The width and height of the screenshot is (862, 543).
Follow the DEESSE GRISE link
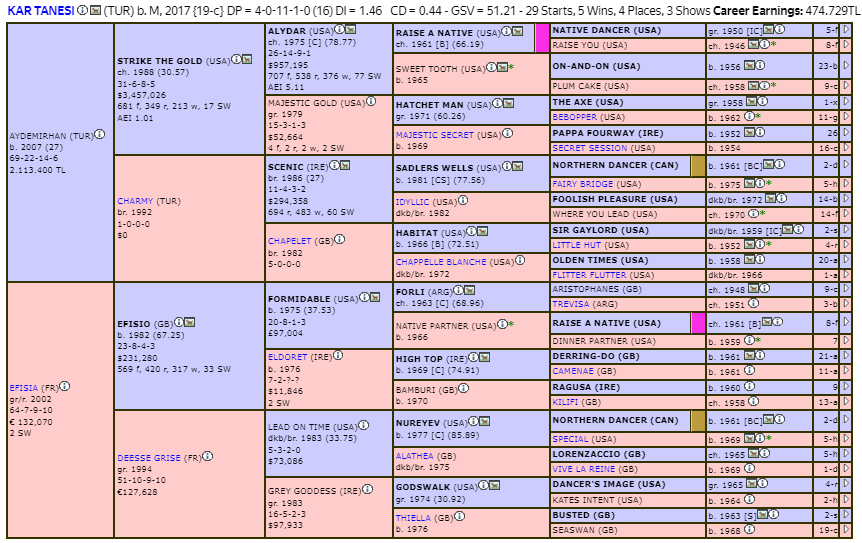pyautogui.click(x=149, y=458)
